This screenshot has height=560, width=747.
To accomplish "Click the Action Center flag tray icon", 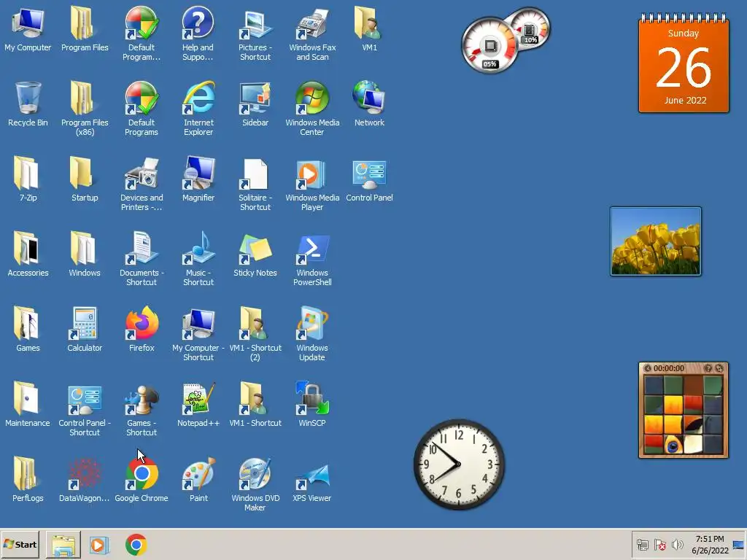I will coord(659,544).
